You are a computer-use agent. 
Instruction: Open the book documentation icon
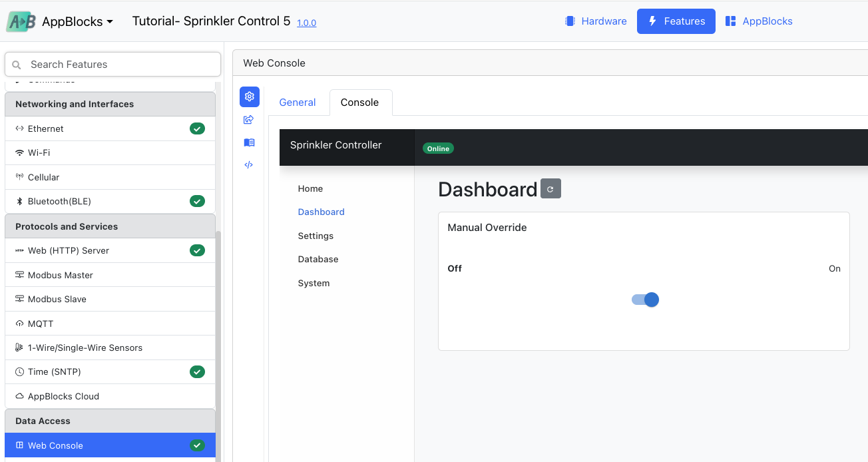pyautogui.click(x=249, y=142)
